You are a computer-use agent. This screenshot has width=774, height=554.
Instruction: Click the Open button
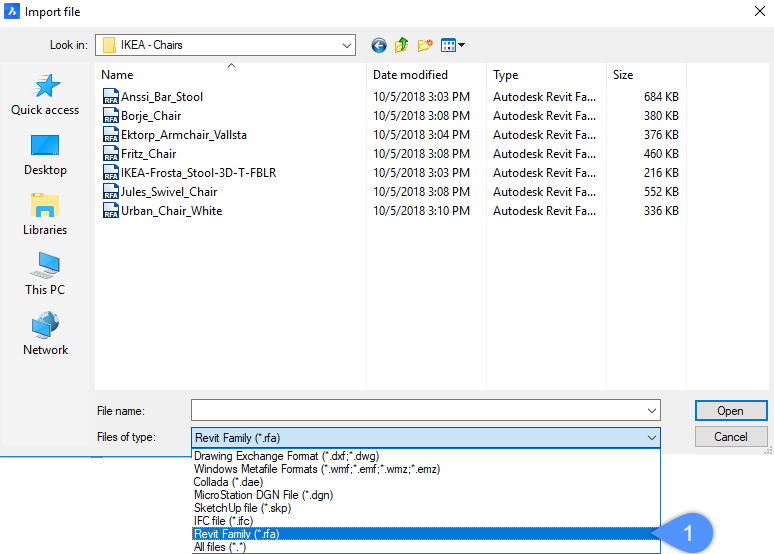730,411
